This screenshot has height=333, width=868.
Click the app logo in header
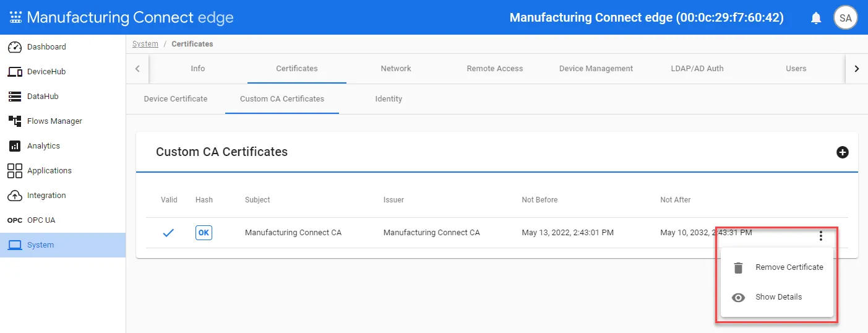coord(15,17)
